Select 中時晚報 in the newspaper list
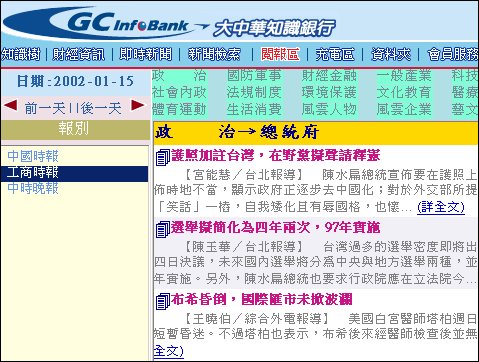This screenshot has height=362, width=479. coord(33,188)
